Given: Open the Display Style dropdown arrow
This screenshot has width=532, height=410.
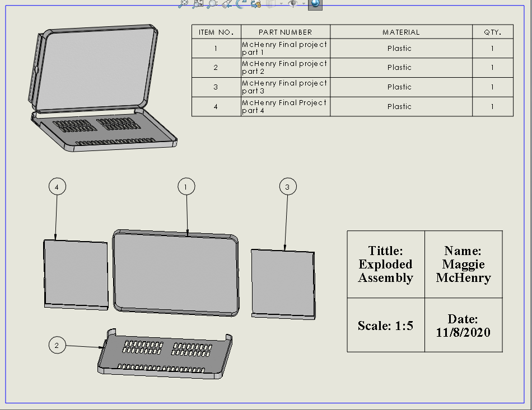Looking at the screenshot, I should (281, 4).
